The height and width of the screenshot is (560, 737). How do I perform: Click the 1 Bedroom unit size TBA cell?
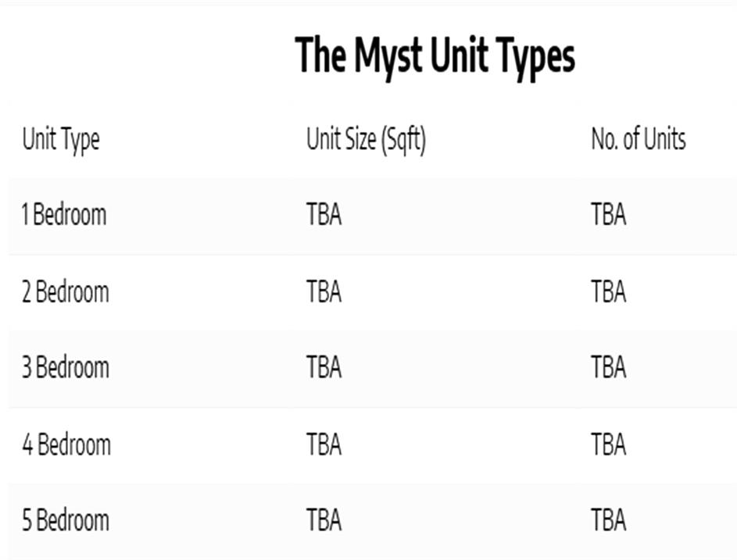[324, 214]
